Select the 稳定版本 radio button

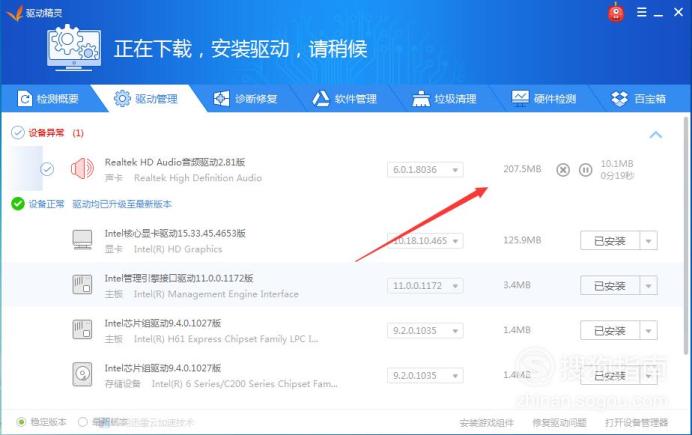tap(21, 422)
